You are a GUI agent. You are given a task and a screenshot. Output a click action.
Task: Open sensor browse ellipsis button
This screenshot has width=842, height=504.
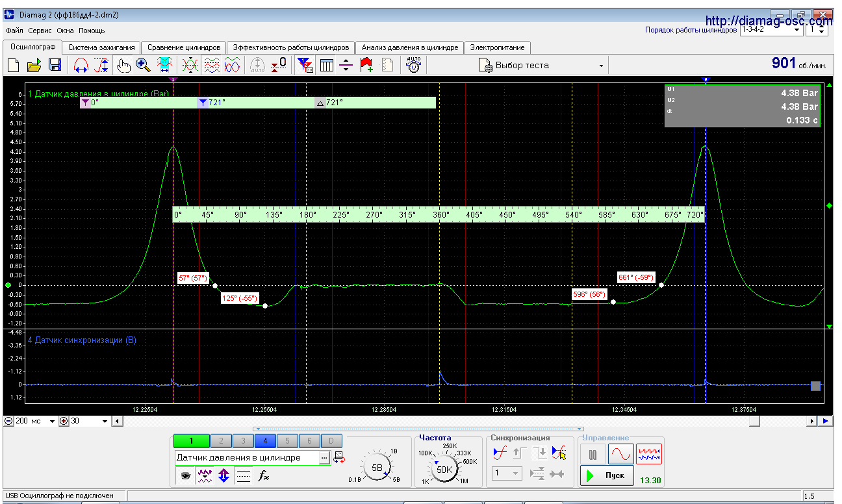point(324,458)
